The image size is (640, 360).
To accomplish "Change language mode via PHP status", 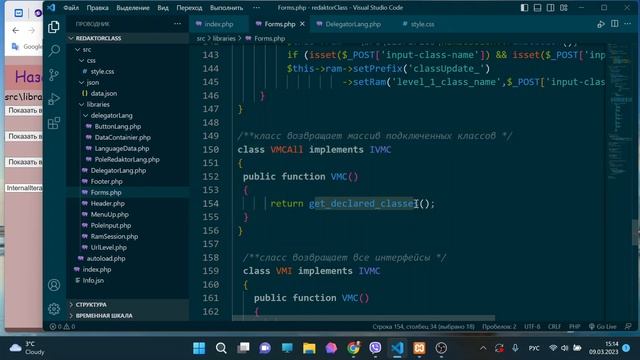I will coord(574,327).
